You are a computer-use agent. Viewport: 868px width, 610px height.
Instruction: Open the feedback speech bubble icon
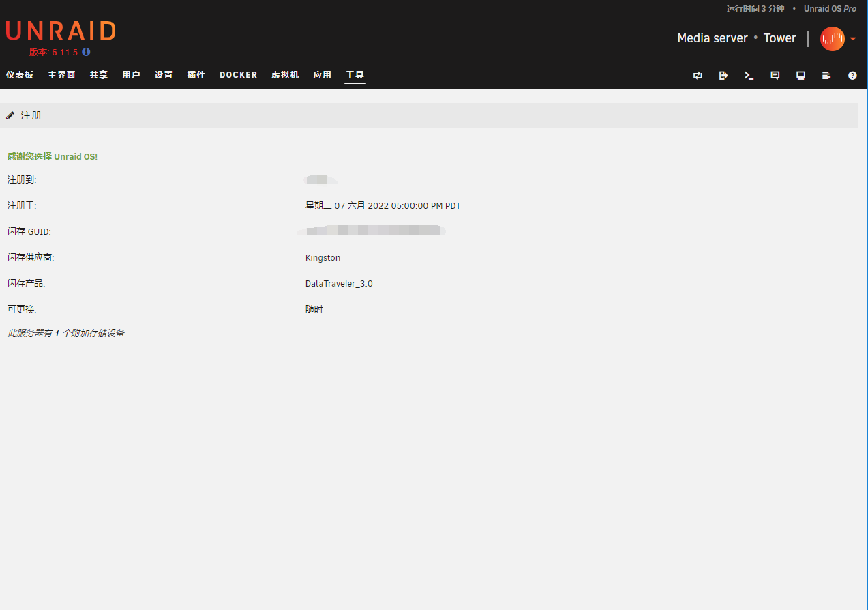point(775,76)
